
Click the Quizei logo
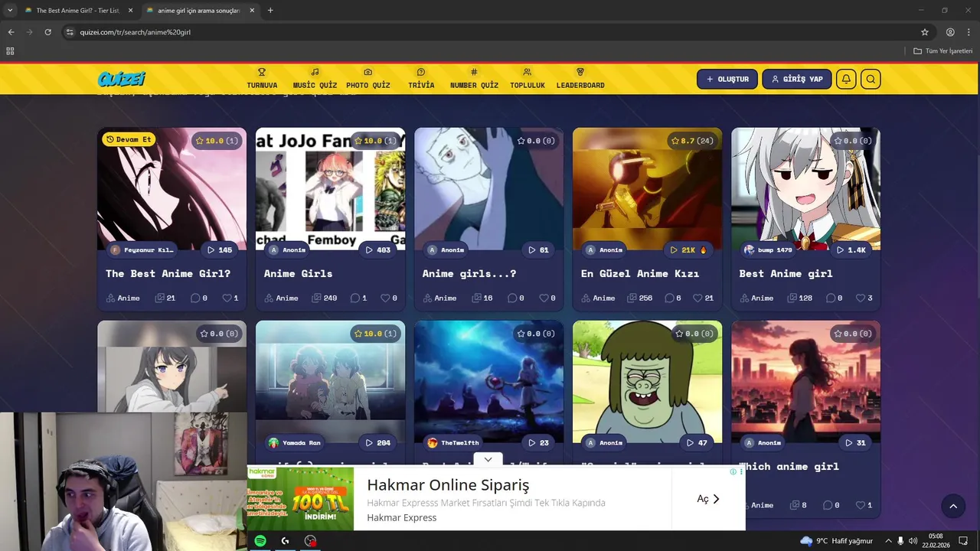(122, 79)
